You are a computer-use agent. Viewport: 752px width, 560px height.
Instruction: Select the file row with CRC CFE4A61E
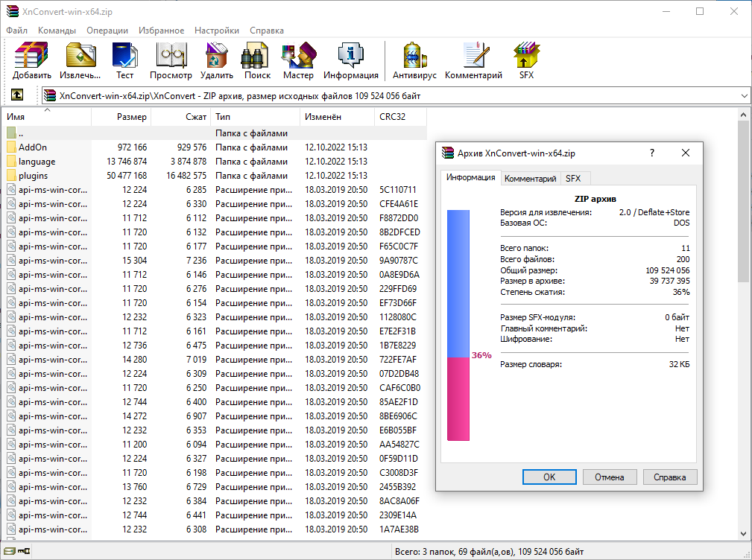point(214,204)
